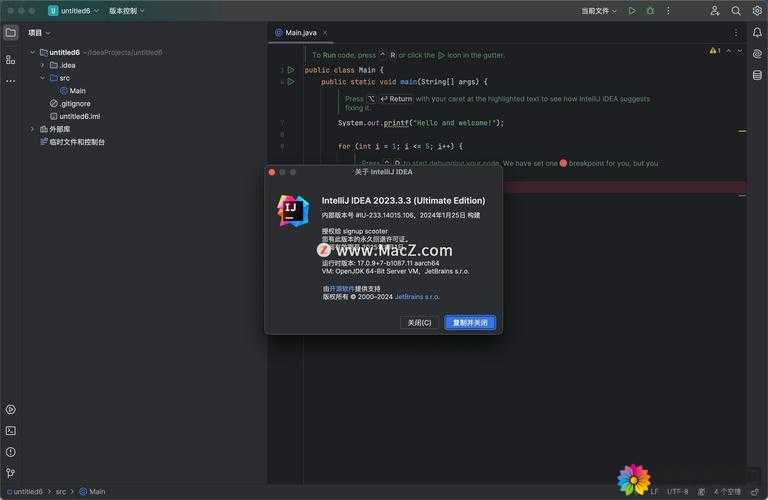Click the Run triangle in top toolbar
Viewport: 768px width, 500px height.
632,11
